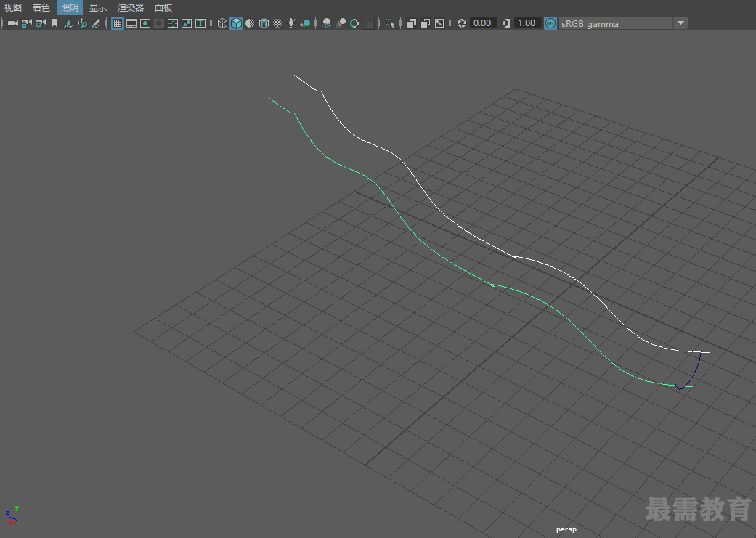The width and height of the screenshot is (756, 538).
Task: Toggle the Textured checker display icon
Action: coord(277,23)
